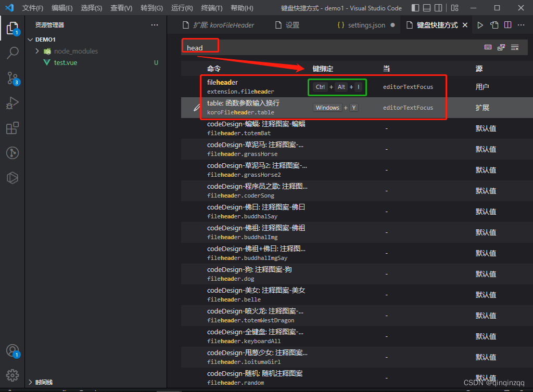This screenshot has height=392, width=533.
Task: Split the editor right
Action: (507, 25)
